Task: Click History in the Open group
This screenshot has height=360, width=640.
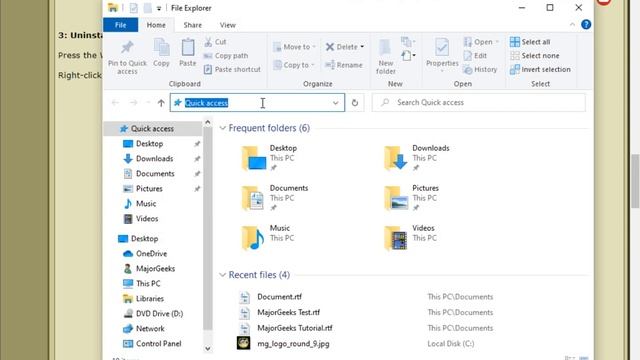Action: [x=480, y=69]
